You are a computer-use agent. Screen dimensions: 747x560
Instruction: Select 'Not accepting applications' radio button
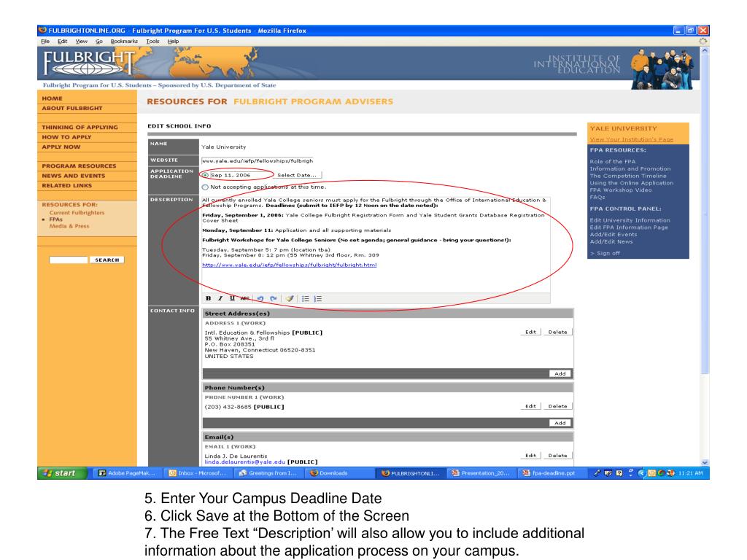point(205,187)
